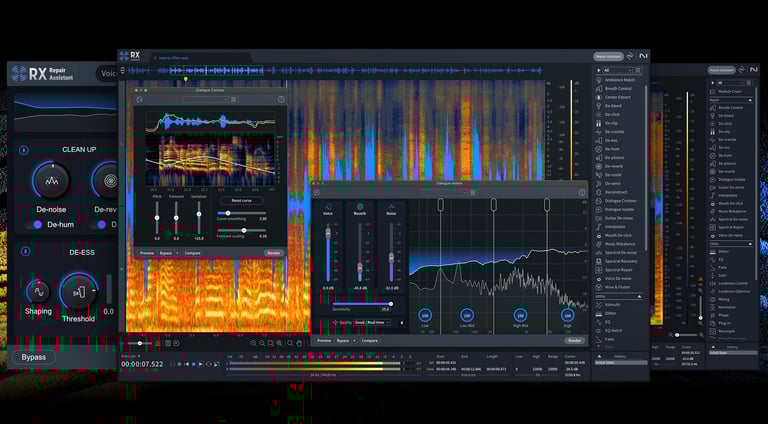This screenshot has height=424, width=768.
Task: Open the preset dropdown in Dialogue Isolate
Action: [x=445, y=192]
